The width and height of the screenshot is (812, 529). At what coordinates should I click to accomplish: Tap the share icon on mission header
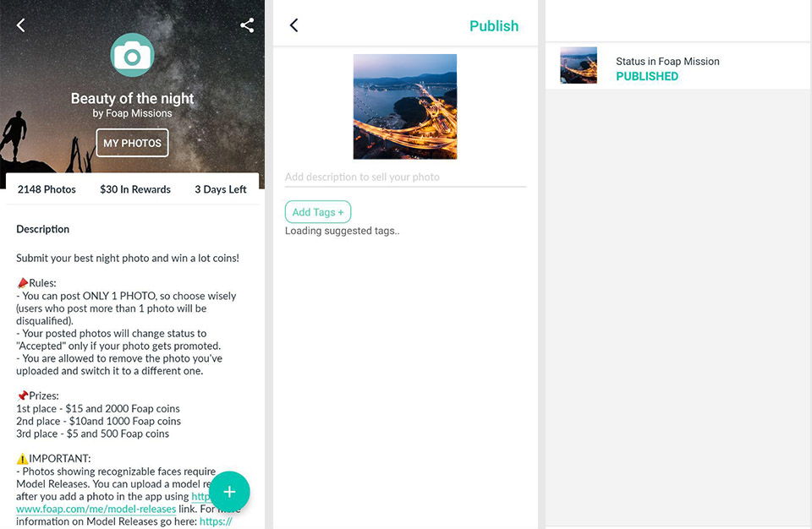(247, 25)
